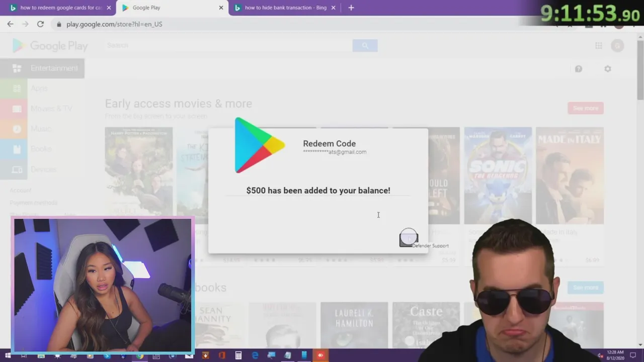Viewport: 644px width, 362px height.
Task: Open the Caste book cover
Action: [x=426, y=325]
